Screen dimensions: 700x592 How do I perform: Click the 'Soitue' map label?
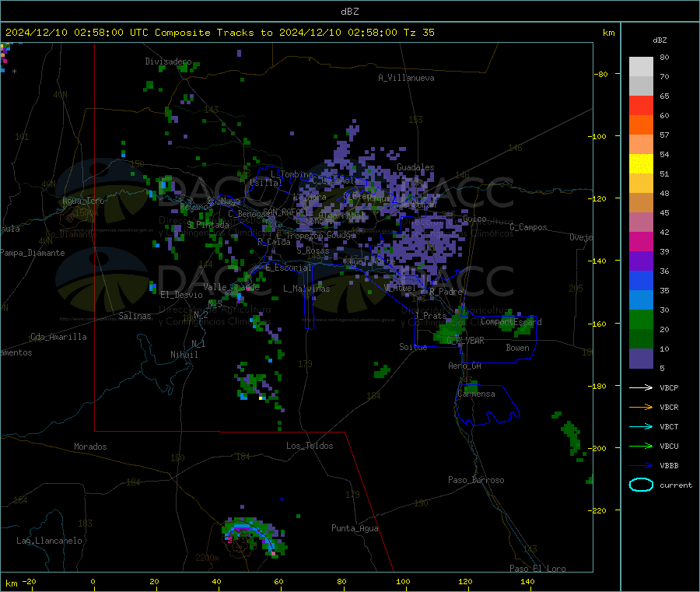413,347
